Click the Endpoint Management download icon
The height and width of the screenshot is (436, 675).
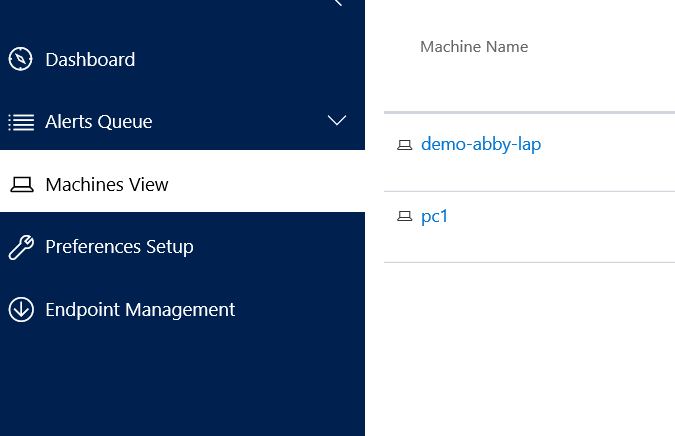pyautogui.click(x=20, y=310)
